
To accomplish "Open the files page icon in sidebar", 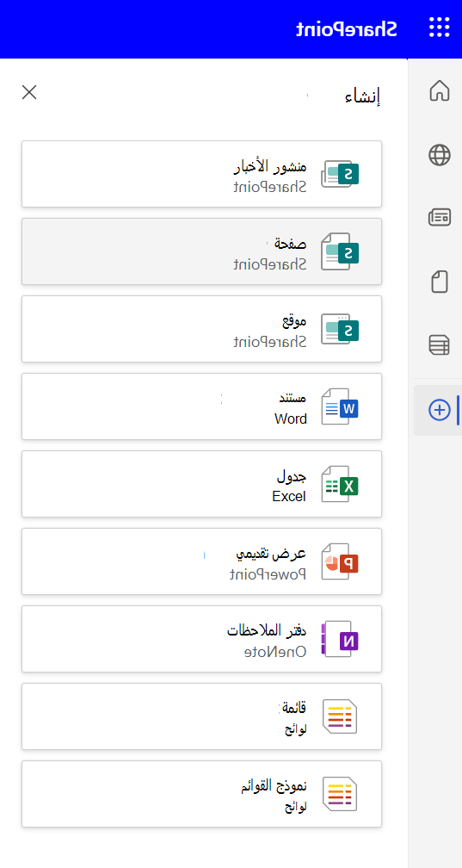I will click(x=440, y=282).
